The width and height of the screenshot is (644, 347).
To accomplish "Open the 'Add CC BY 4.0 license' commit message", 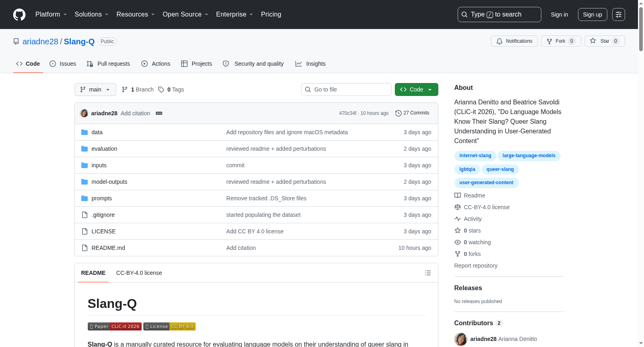I will pyautogui.click(x=255, y=231).
